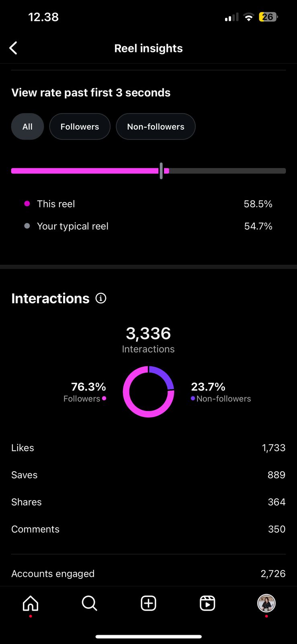The height and width of the screenshot is (644, 297).
Task: Tap the Non-followers 23.7% legend label
Action: coord(221,392)
